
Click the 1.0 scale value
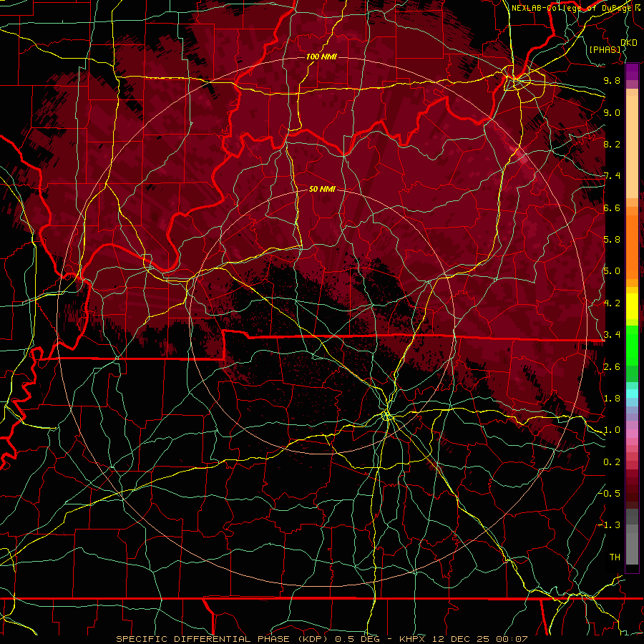tap(612, 430)
